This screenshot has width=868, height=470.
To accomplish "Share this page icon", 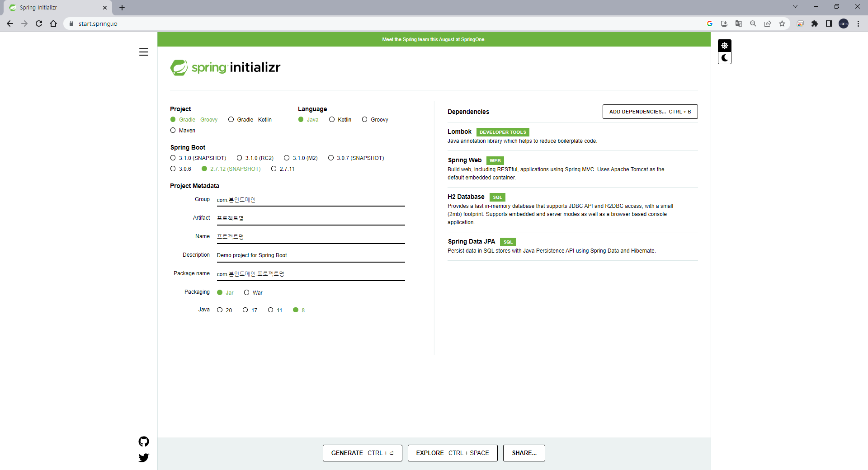I will (768, 23).
